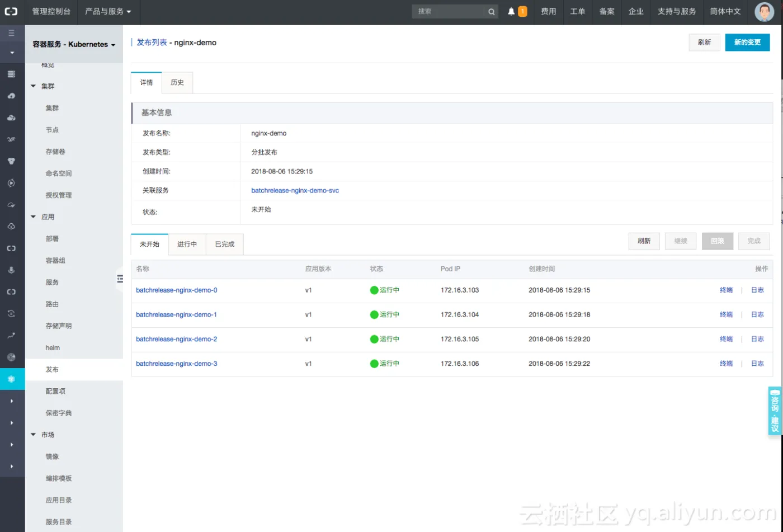This screenshot has height=532, width=783.
Task: Collapse the 市场 group in the sidebar
Action: 43,435
